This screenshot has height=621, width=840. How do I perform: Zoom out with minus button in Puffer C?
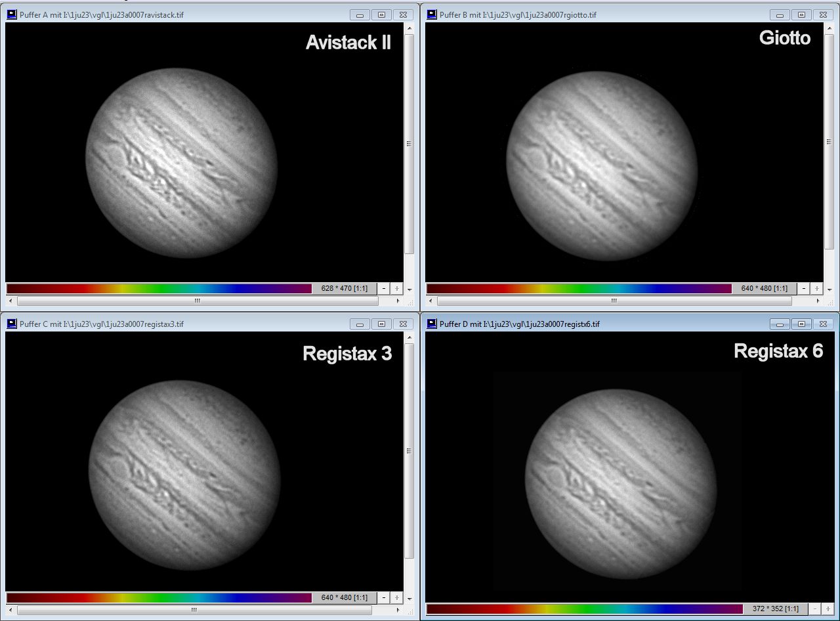coord(385,598)
